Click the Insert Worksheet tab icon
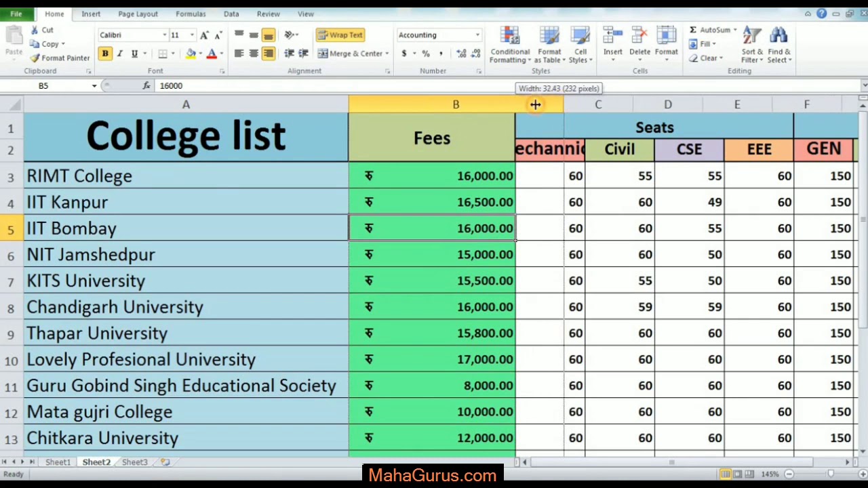The height and width of the screenshot is (488, 868). pos(165,462)
